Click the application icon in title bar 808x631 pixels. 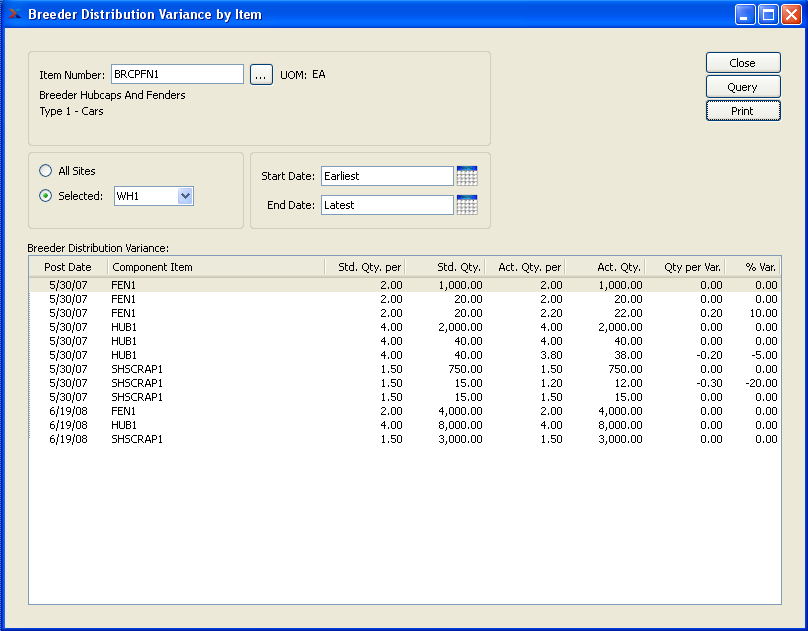pos(14,14)
